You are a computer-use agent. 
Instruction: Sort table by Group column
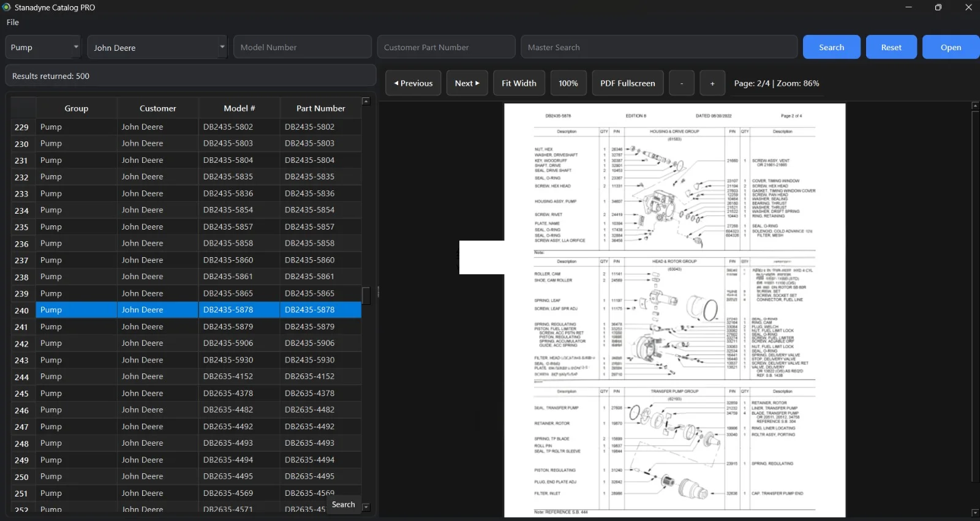(77, 108)
